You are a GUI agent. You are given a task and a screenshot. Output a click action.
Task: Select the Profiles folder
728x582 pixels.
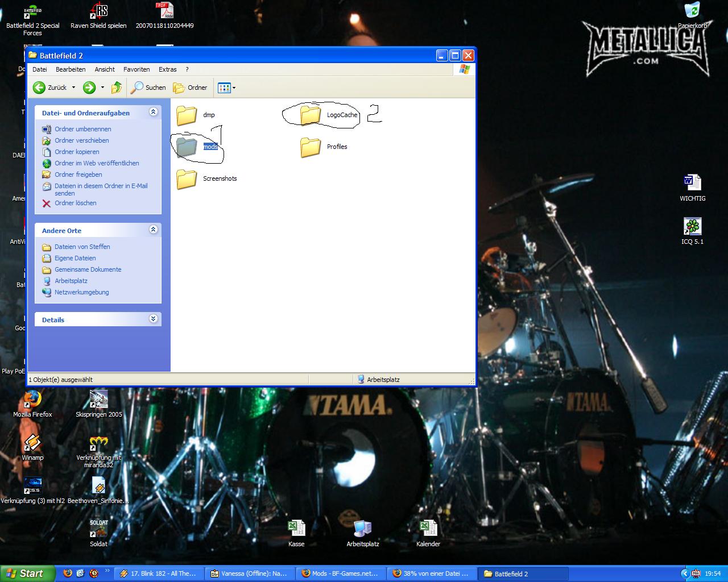coord(311,147)
